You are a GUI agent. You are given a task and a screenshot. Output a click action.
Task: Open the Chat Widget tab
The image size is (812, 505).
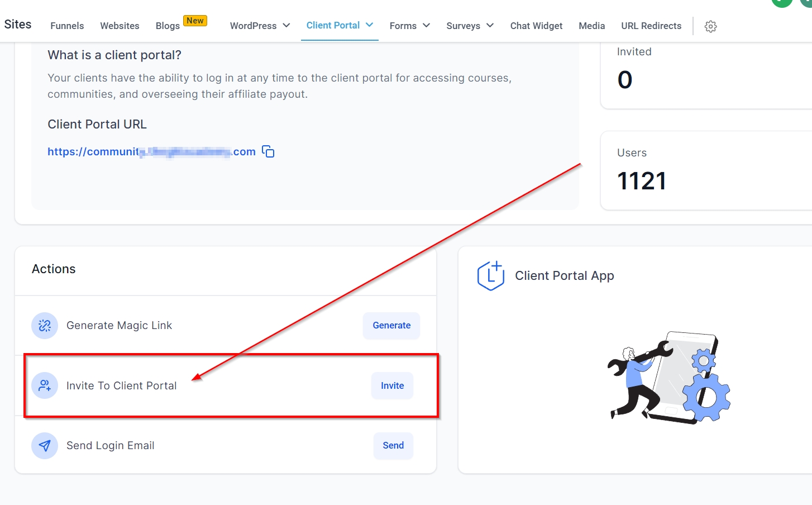(536, 26)
